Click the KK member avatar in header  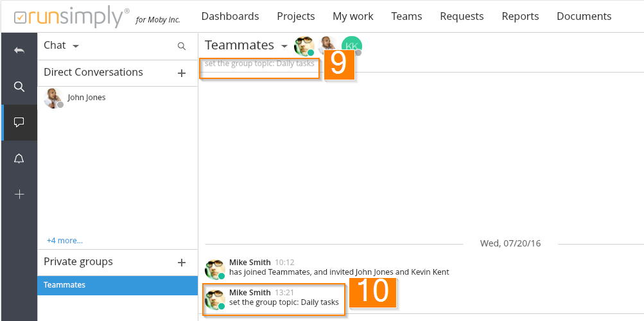coord(351,46)
